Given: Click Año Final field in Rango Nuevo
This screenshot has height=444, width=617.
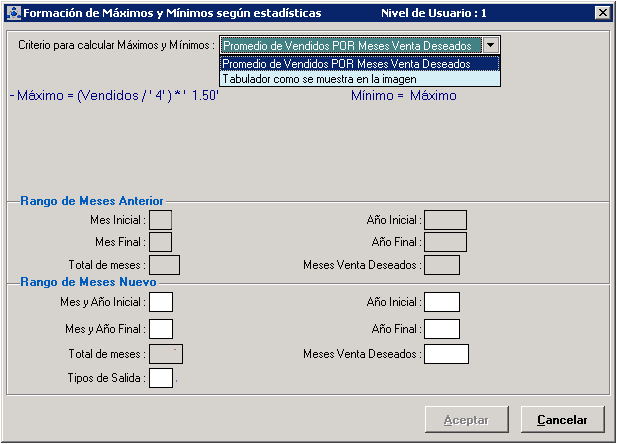Looking at the screenshot, I should point(441,328).
